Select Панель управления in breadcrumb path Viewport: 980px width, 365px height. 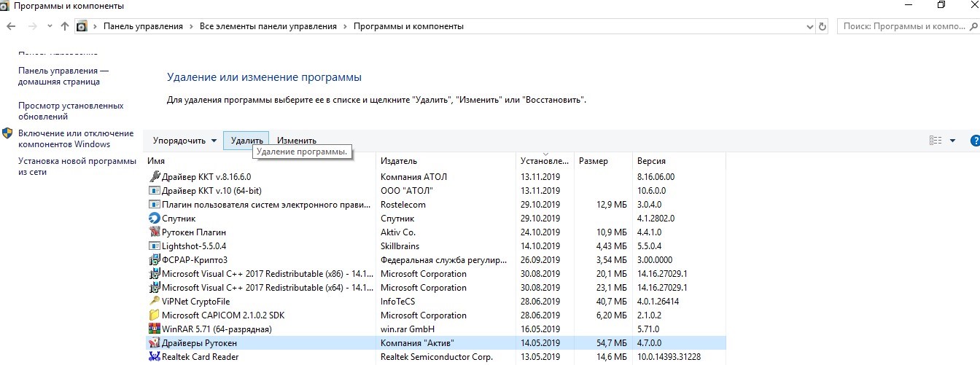[143, 26]
